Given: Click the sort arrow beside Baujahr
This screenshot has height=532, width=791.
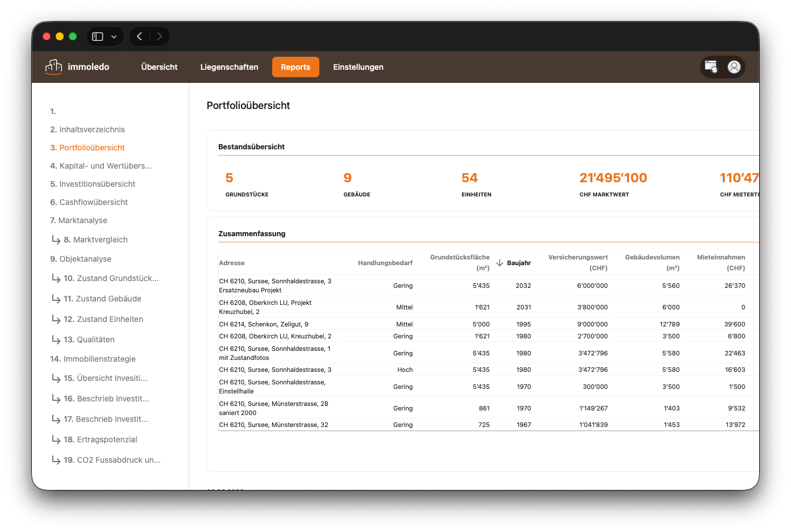Looking at the screenshot, I should point(500,263).
